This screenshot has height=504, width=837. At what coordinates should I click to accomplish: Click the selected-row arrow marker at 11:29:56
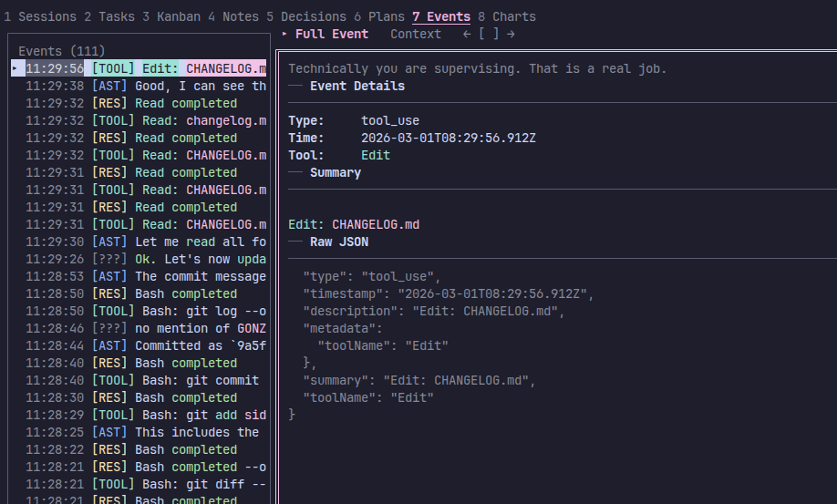point(15,68)
